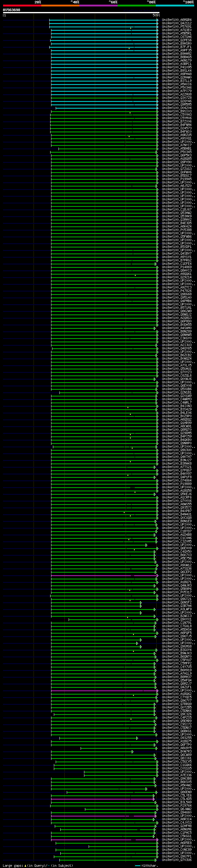
Task: Click the green ~80% identity legend segment
Action: [x=137, y=6]
